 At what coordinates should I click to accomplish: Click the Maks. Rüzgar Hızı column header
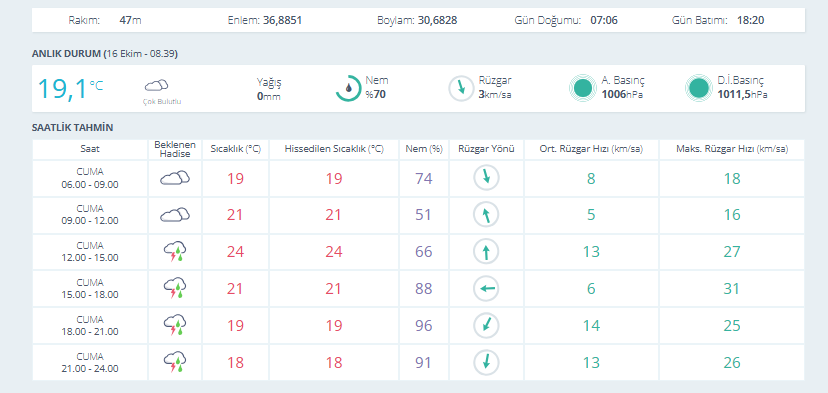coord(732,149)
